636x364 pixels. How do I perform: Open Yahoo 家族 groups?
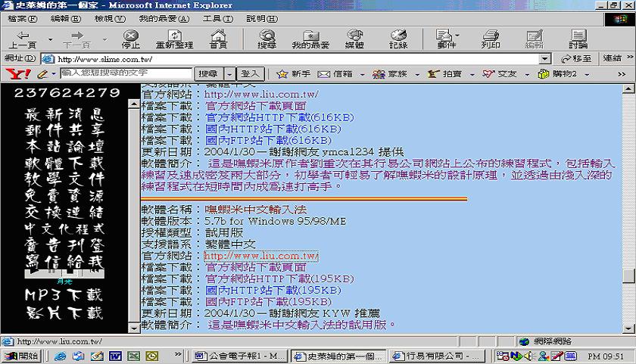click(x=389, y=73)
